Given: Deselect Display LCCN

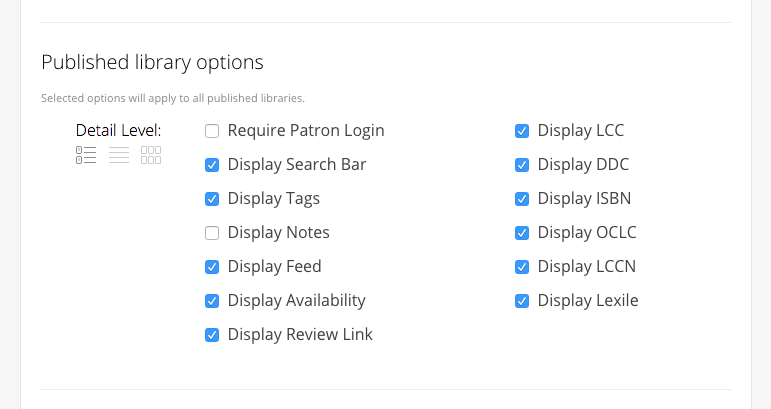Looking at the screenshot, I should [x=522, y=267].
